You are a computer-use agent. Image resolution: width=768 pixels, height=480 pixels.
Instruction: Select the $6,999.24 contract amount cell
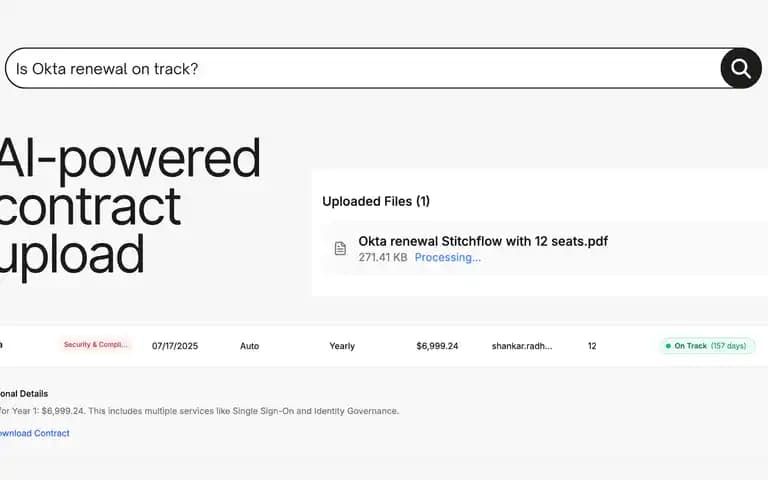pyautogui.click(x=437, y=346)
